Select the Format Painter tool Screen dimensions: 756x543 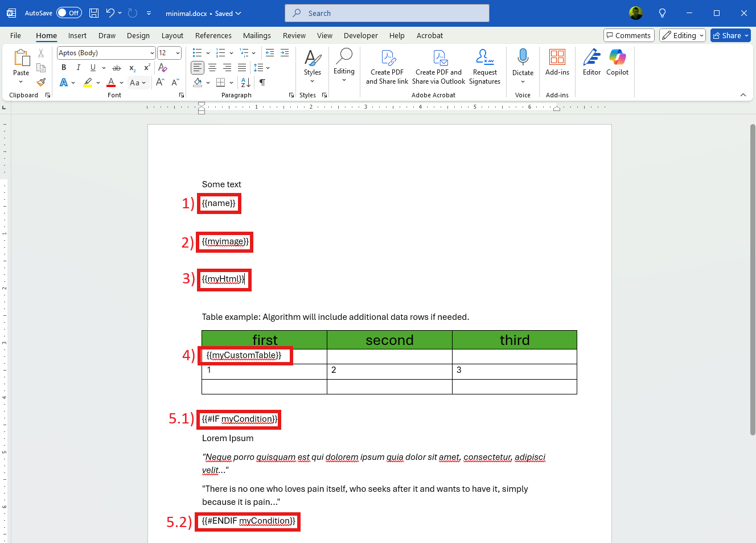click(x=40, y=82)
